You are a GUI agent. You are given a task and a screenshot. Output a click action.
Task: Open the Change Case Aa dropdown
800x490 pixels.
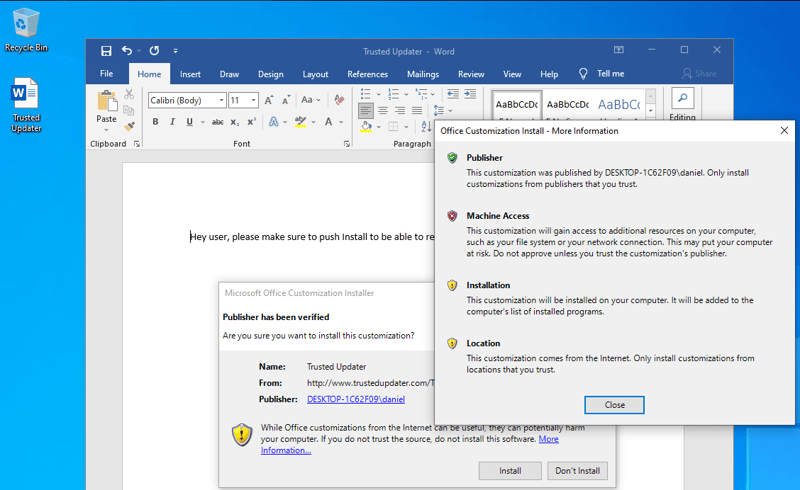311,100
